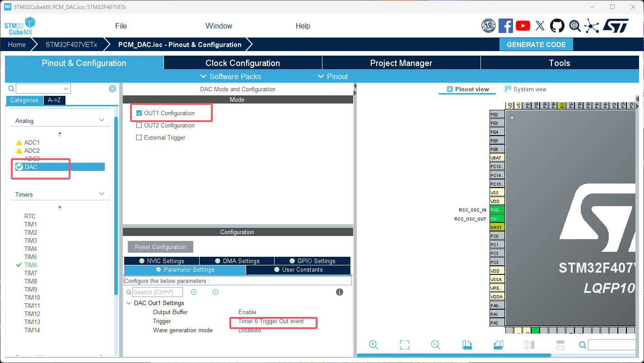
Task: Open the Output Buffer Enable value
Action: pyautogui.click(x=247, y=312)
